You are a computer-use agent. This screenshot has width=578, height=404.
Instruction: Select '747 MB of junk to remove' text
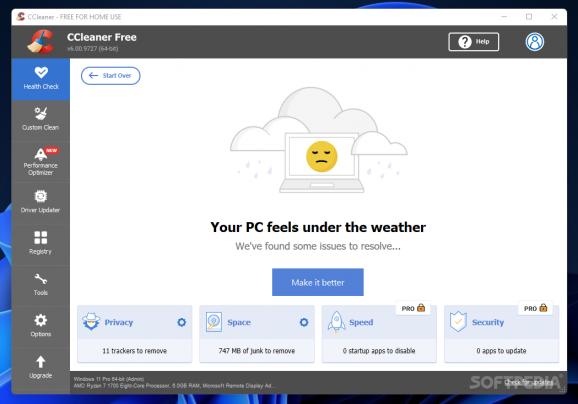(257, 351)
